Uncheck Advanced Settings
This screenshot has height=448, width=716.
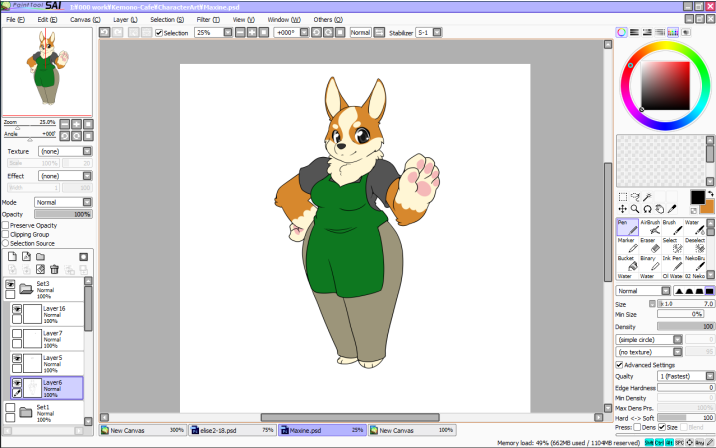(619, 365)
